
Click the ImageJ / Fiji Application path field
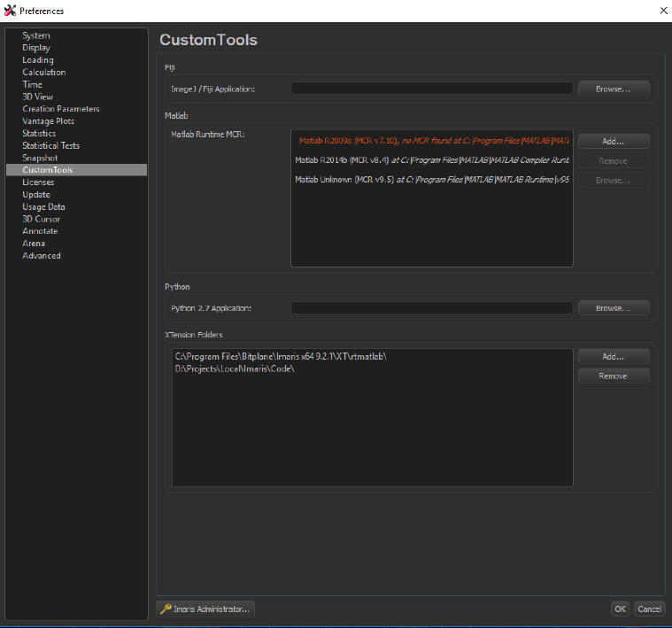(x=431, y=89)
